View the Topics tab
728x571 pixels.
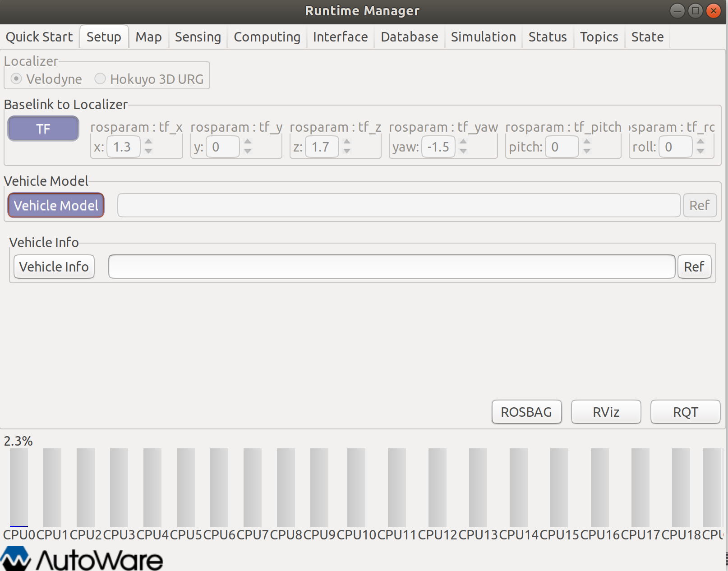599,37
